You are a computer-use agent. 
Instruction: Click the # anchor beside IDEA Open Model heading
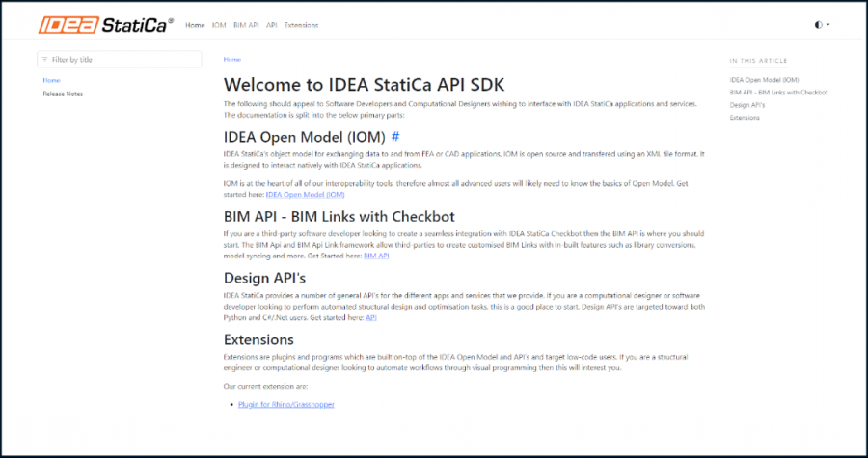[x=395, y=137]
